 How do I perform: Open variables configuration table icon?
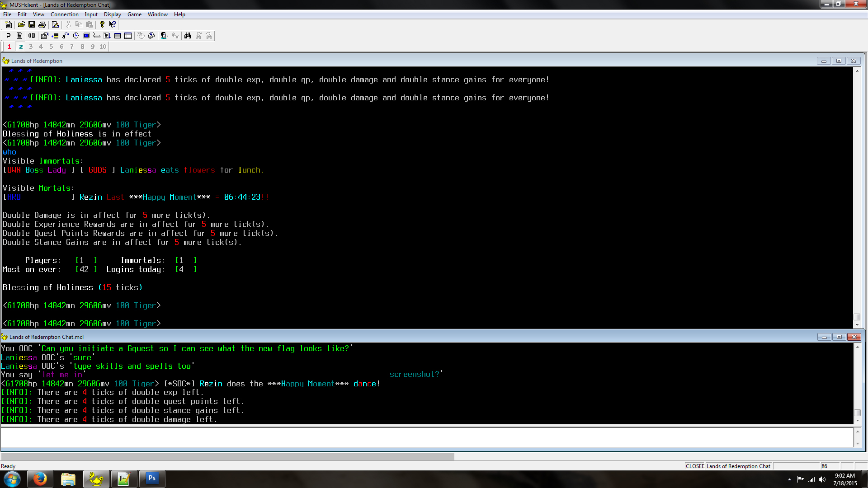pos(128,35)
